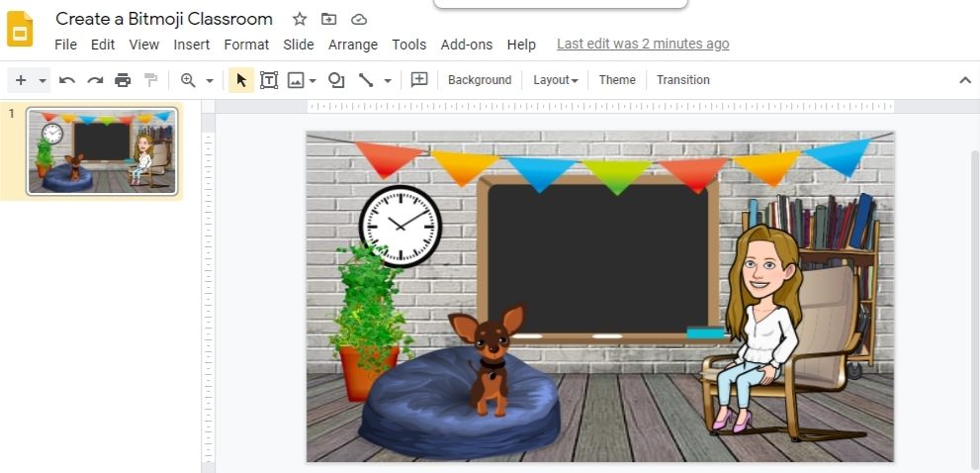
Task: Click the Google Slides home logo
Action: tap(20, 29)
